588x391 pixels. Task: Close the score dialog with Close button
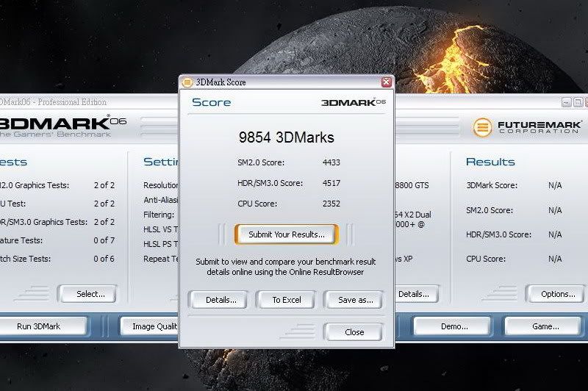point(354,332)
